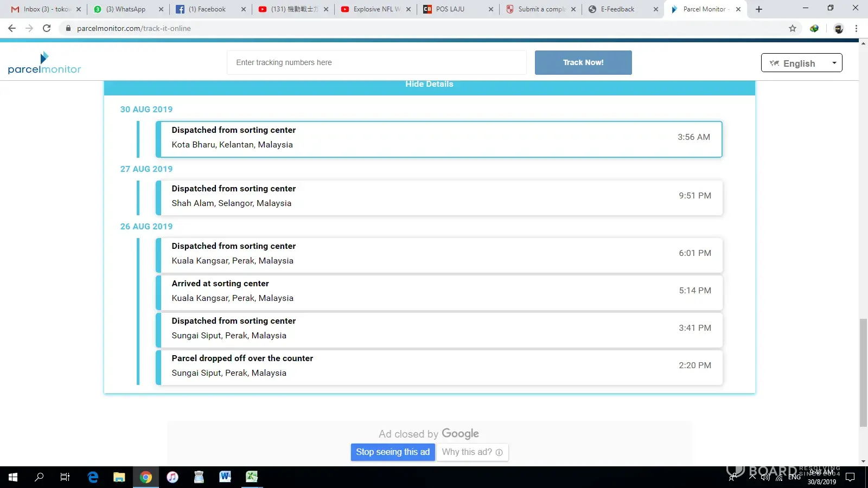Open iTunes from the taskbar
This screenshot has width=868, height=488.
(x=173, y=477)
